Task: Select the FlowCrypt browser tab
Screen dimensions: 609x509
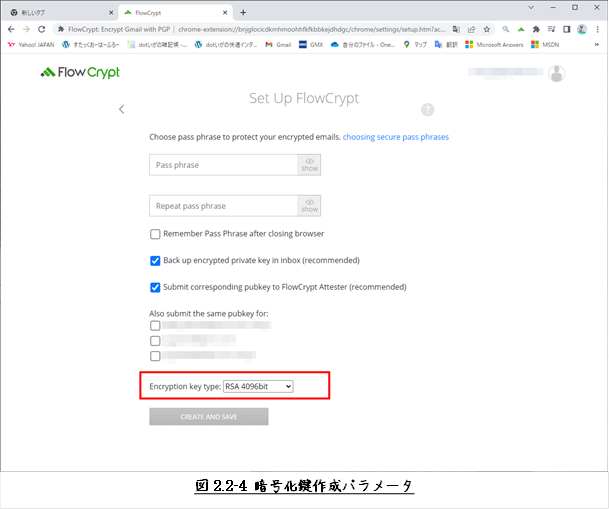Action: tap(175, 13)
